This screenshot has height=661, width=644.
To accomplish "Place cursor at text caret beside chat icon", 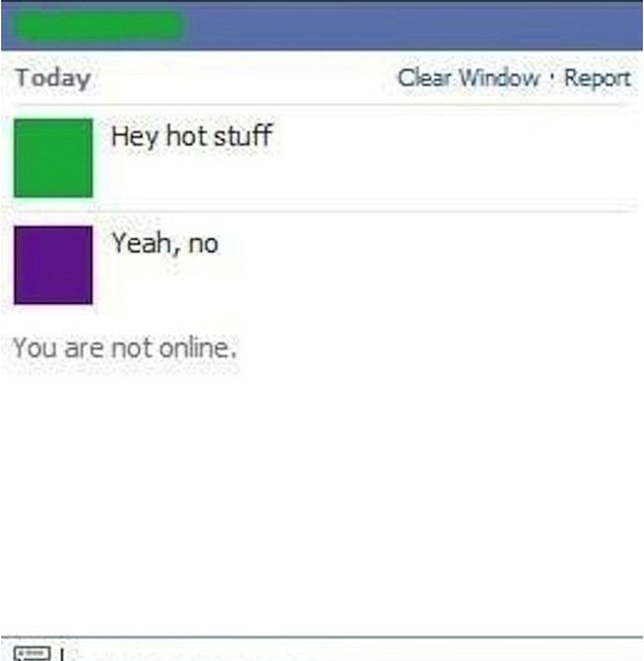I will pyautogui.click(x=62, y=654).
